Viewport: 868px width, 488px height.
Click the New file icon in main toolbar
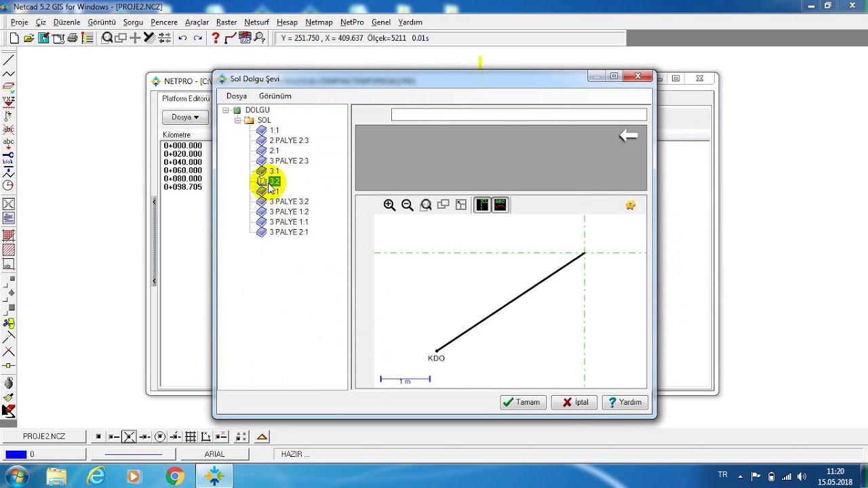(x=14, y=38)
